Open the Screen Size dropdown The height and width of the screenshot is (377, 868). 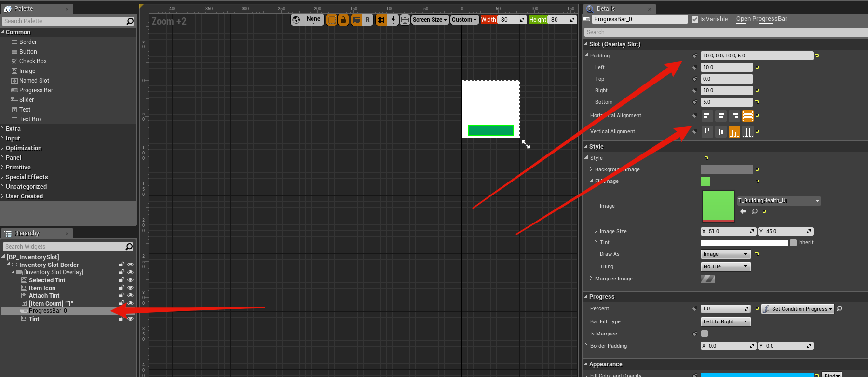pos(430,20)
